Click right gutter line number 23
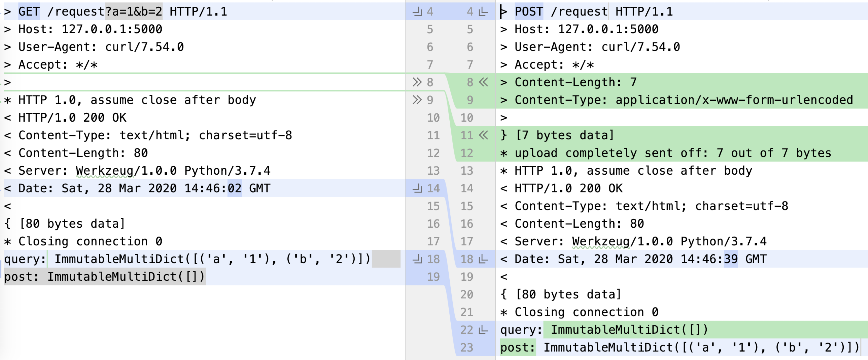Screen dimensions: 868x360 [467, 347]
